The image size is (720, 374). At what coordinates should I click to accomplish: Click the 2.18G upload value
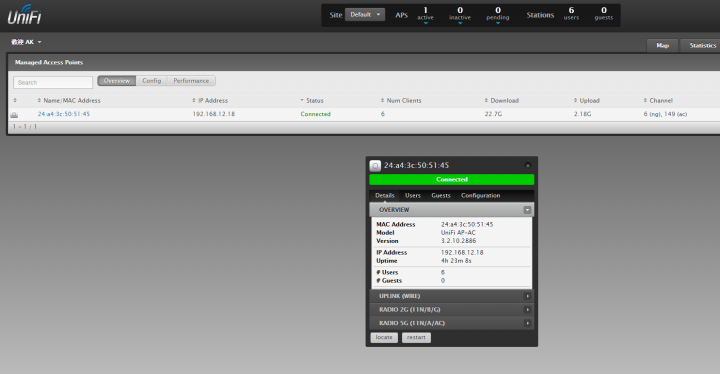pyautogui.click(x=582, y=114)
